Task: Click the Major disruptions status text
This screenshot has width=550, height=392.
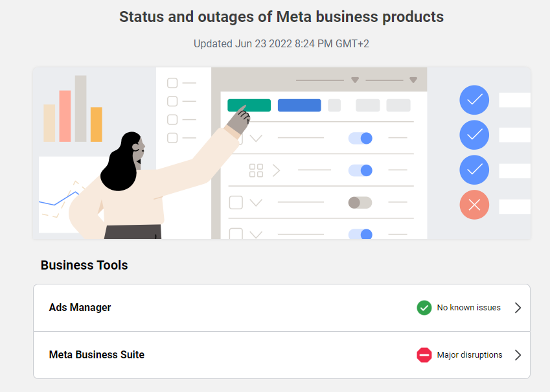Action: coord(469,355)
